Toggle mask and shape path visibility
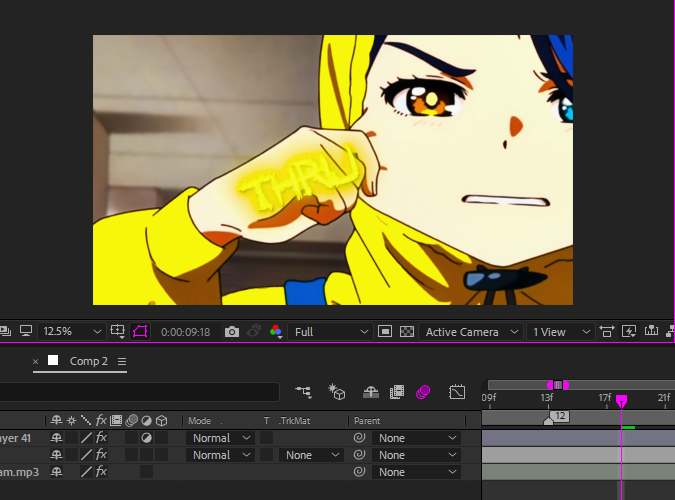The image size is (675, 500). (140, 331)
